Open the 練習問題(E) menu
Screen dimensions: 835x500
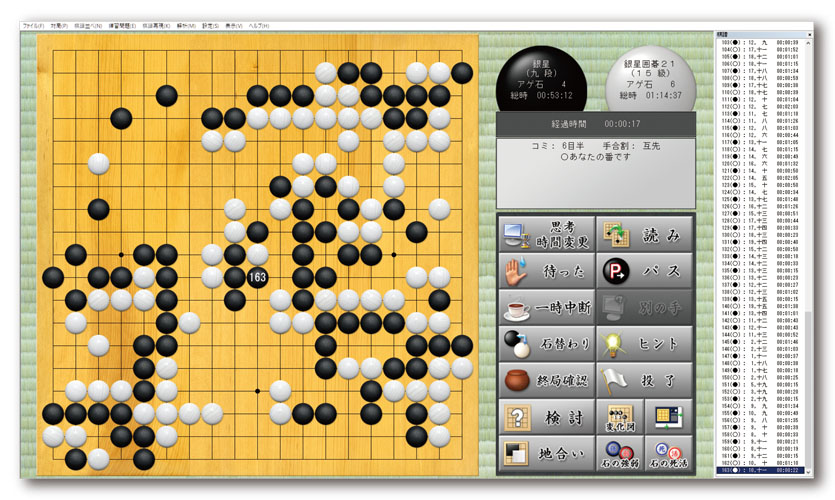click(122, 26)
